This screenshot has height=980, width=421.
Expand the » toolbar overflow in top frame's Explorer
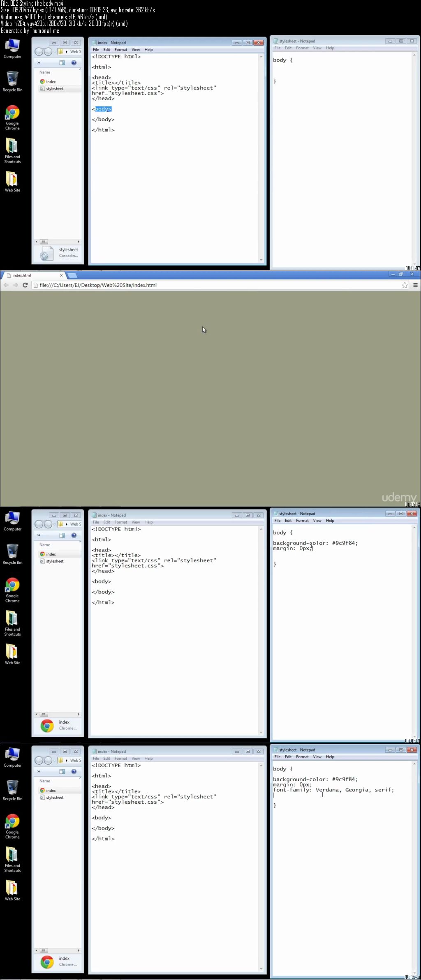tap(39, 63)
